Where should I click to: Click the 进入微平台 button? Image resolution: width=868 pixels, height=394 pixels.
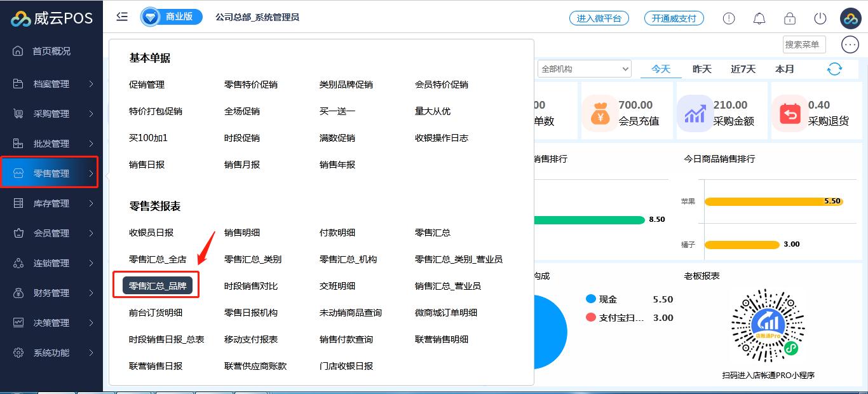pyautogui.click(x=599, y=18)
